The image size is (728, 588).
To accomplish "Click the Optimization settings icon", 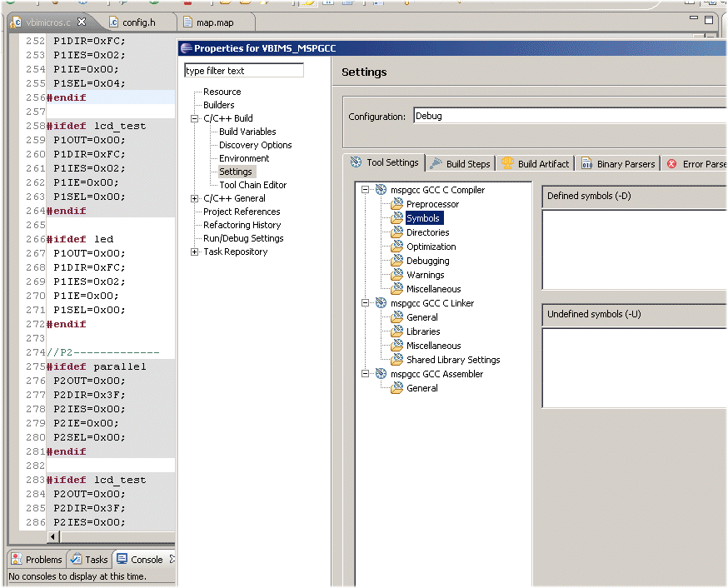I will (397, 247).
